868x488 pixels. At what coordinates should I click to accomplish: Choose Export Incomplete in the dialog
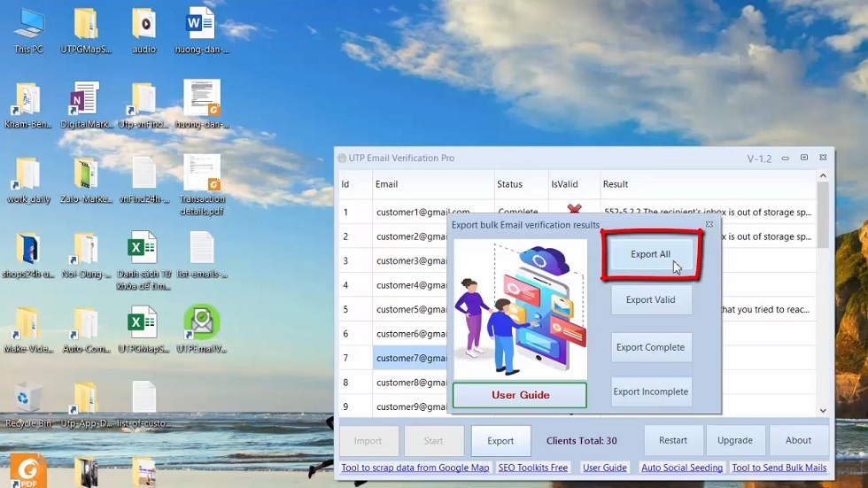coord(650,391)
